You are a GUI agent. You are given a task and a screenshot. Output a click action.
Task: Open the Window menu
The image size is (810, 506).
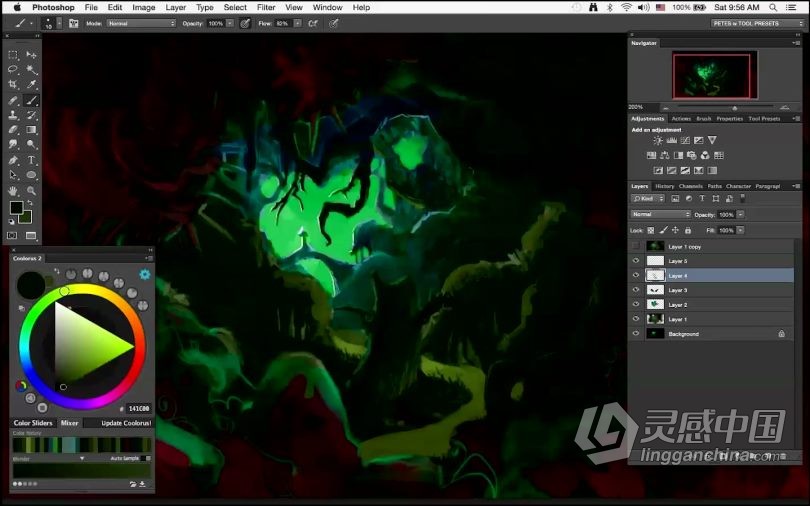click(328, 7)
